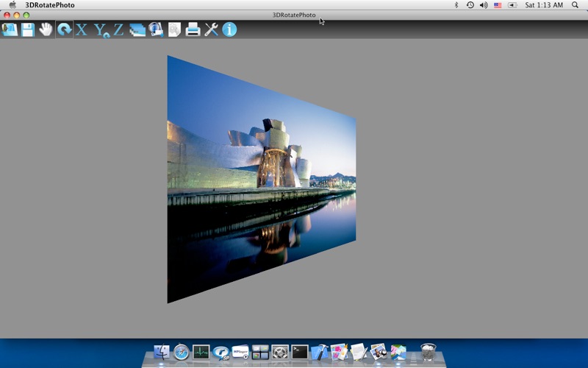Open the colorful photos app in Dock
Image resolution: width=588 pixels, height=368 pixels.
[340, 353]
